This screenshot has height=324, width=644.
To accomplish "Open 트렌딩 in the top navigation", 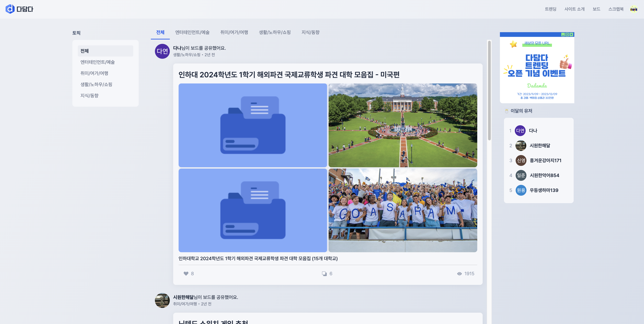I will pyautogui.click(x=550, y=9).
